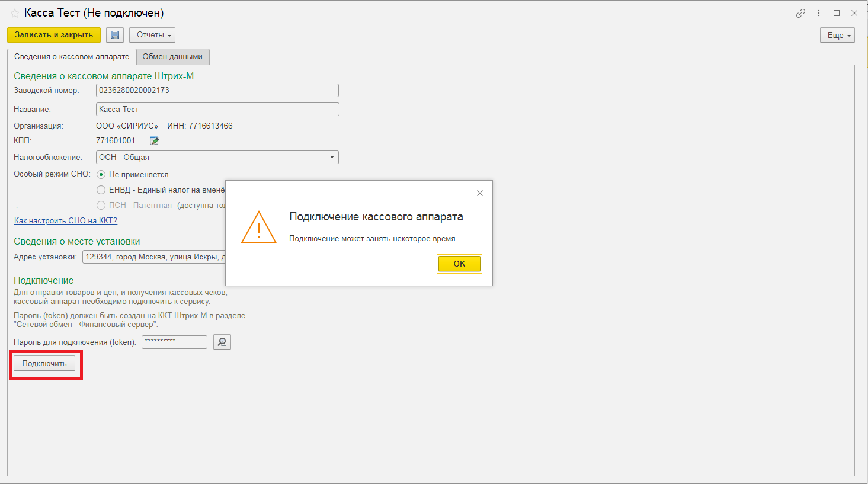
Task: Click the Касса Тест (Не подключен) window title
Action: [x=94, y=13]
